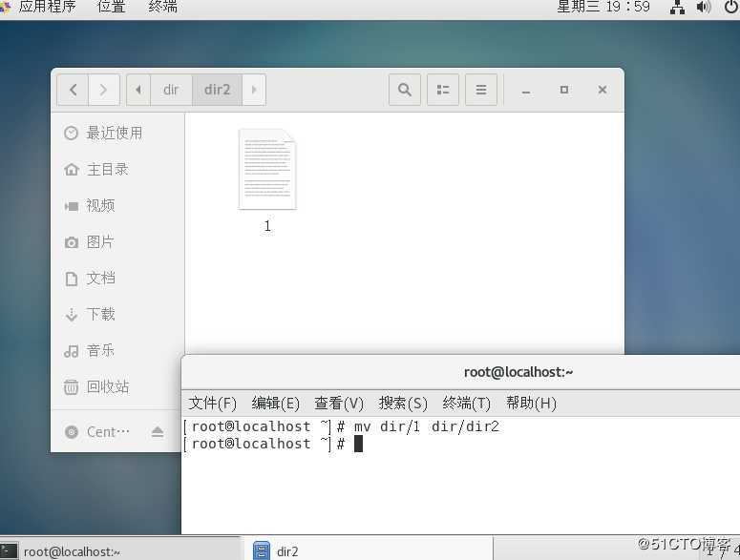Switch to list view in the file manager
Image resolution: width=740 pixels, height=560 pixels.
pos(443,90)
